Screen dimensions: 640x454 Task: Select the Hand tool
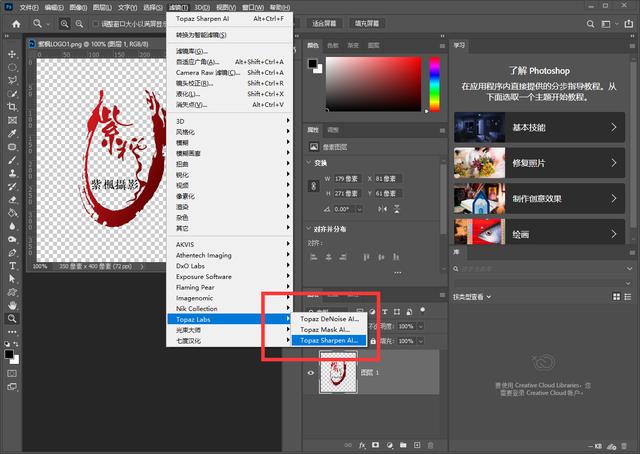point(12,305)
